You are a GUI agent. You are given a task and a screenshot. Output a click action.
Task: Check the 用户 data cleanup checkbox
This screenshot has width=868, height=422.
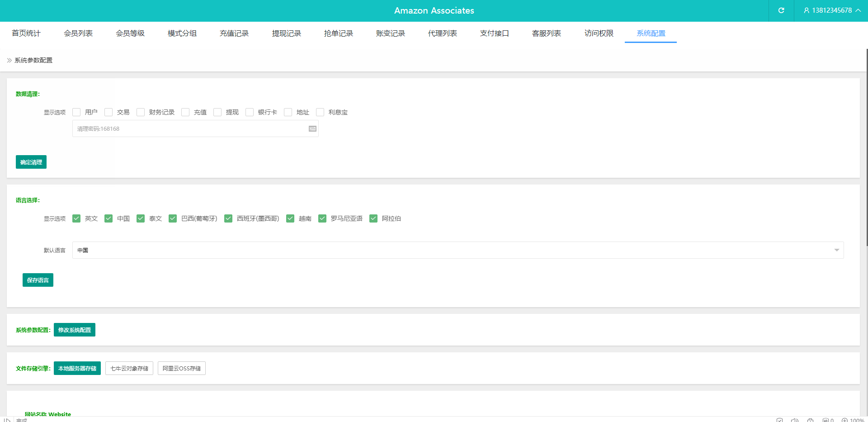pos(76,112)
